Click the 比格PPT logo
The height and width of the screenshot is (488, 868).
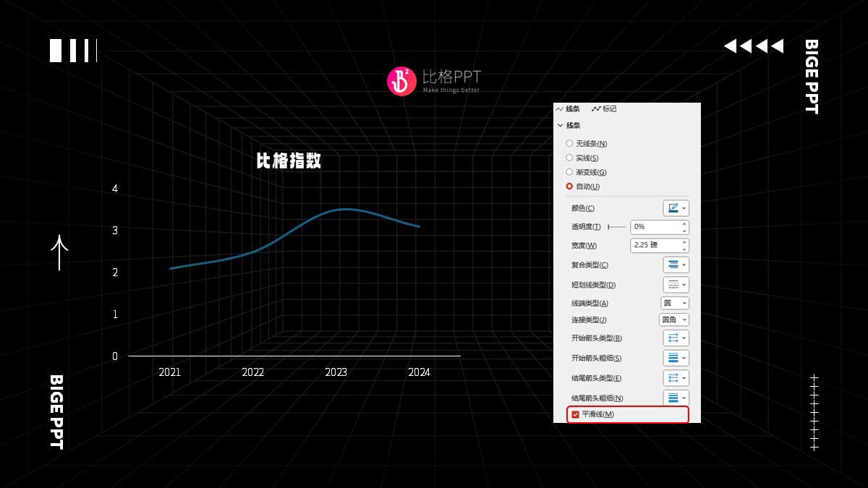(x=401, y=78)
